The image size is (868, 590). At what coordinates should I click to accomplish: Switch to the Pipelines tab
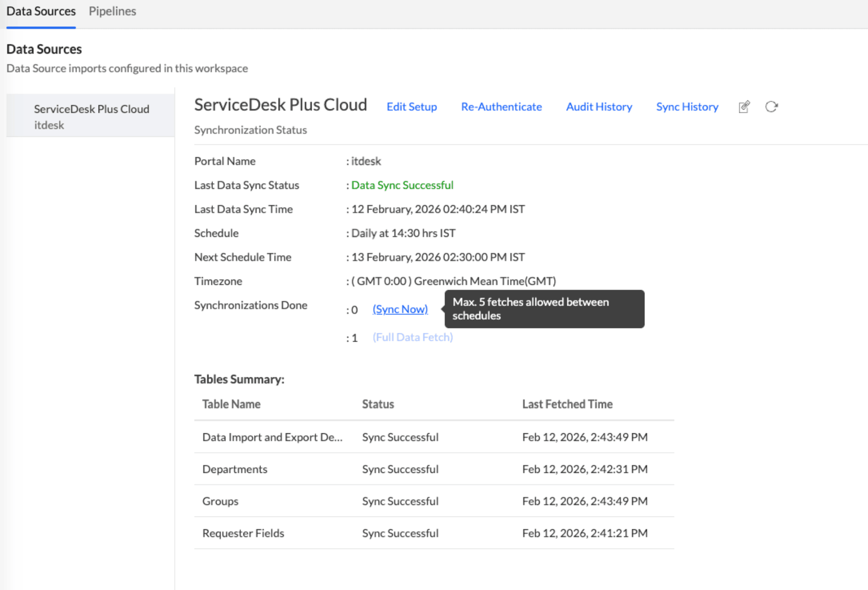(112, 11)
